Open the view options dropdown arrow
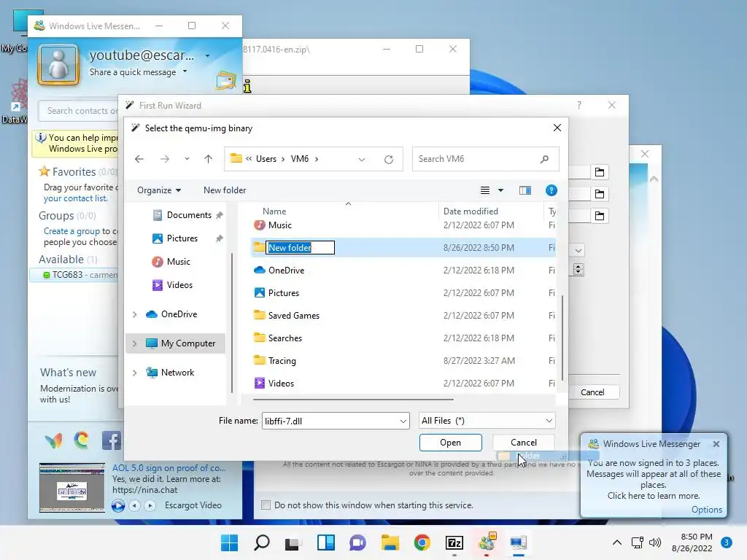This screenshot has height=560, width=747. coord(500,190)
